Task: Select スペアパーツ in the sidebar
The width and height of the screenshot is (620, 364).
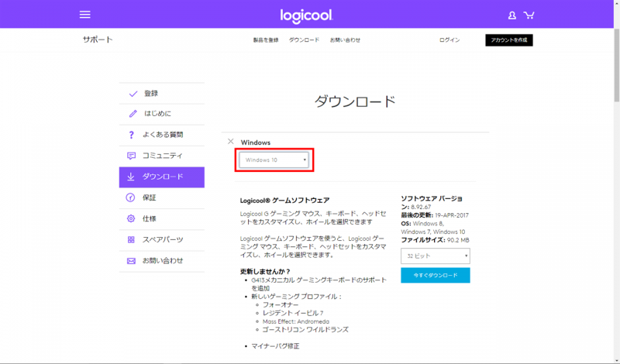Action: (x=162, y=239)
